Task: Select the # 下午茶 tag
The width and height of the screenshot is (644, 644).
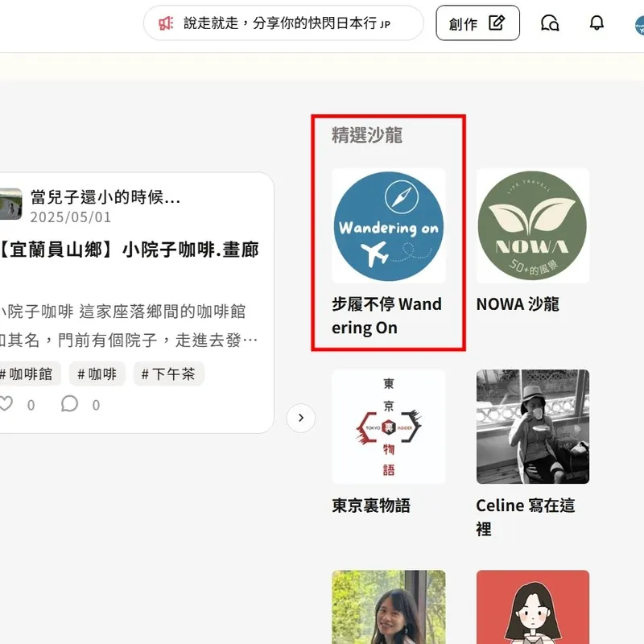Action: 168,374
